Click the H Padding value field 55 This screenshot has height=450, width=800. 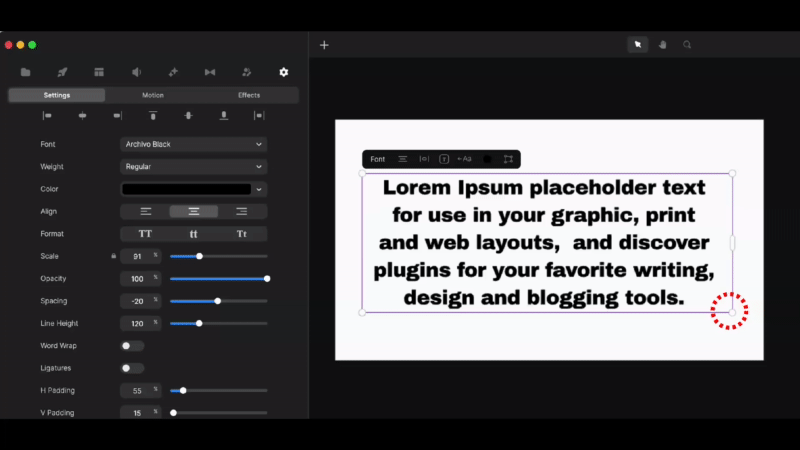click(140, 391)
